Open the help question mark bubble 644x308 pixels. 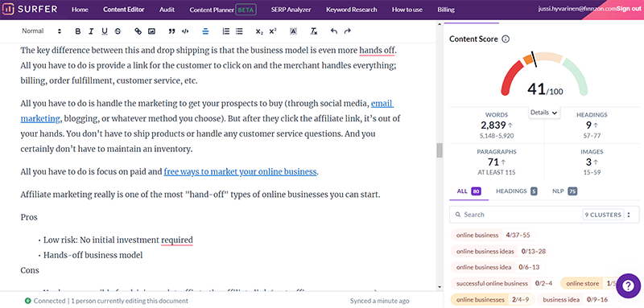tap(629, 285)
